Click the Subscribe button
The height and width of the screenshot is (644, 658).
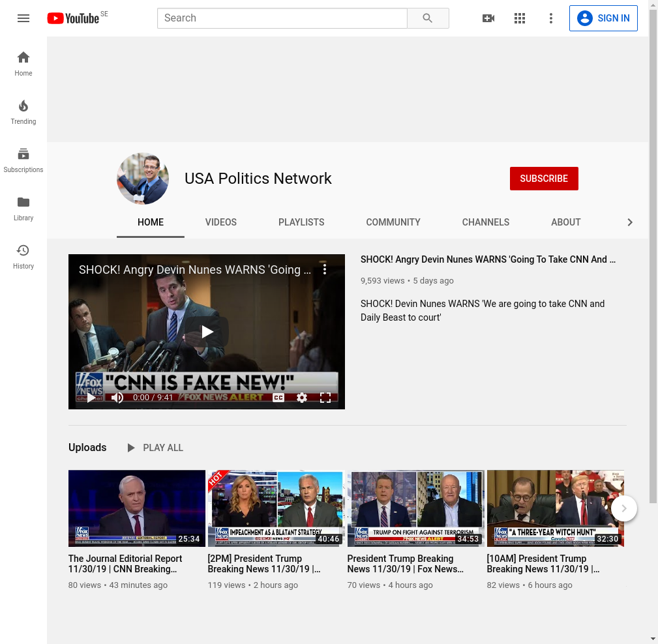544,179
